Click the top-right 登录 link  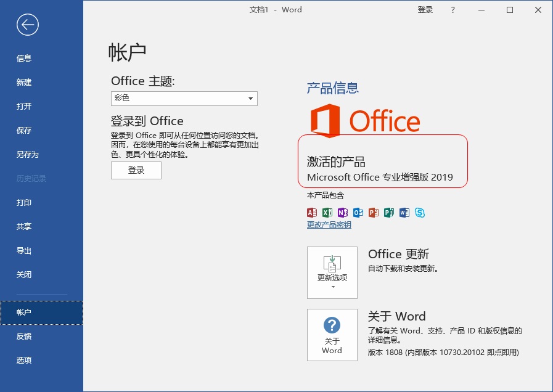coord(425,10)
